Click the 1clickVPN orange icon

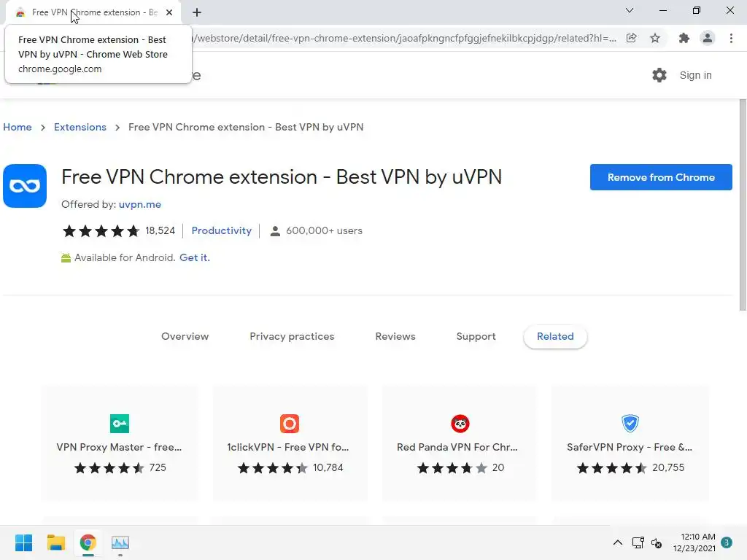(289, 424)
